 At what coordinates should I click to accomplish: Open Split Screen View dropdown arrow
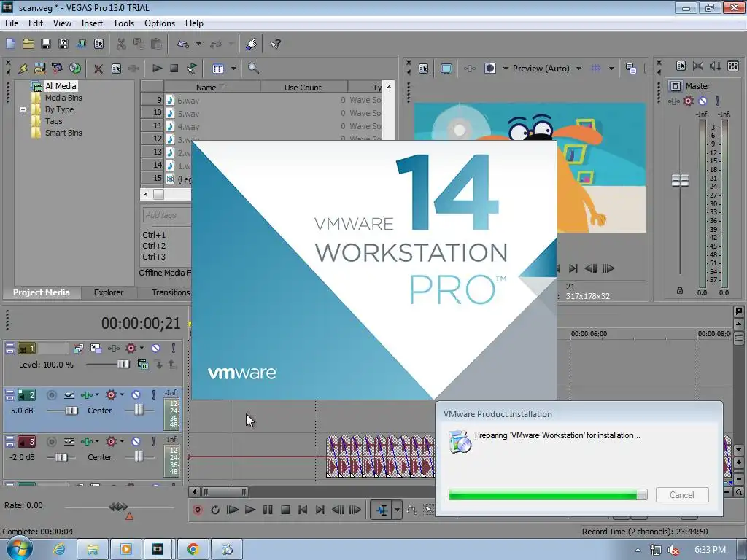pos(506,69)
